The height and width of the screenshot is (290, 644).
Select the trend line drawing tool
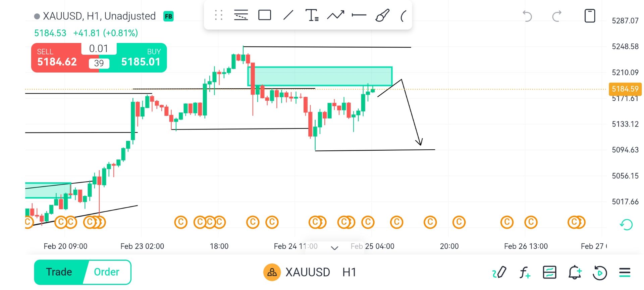(288, 15)
